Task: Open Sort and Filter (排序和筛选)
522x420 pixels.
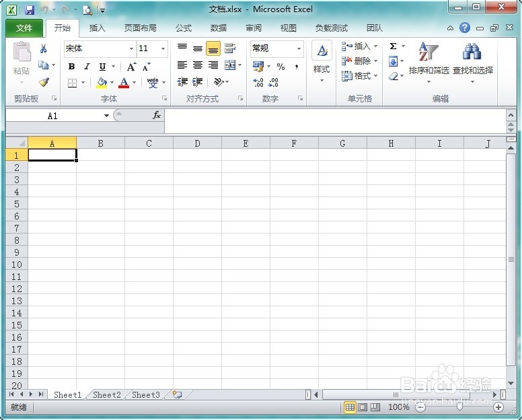Action: click(x=428, y=63)
